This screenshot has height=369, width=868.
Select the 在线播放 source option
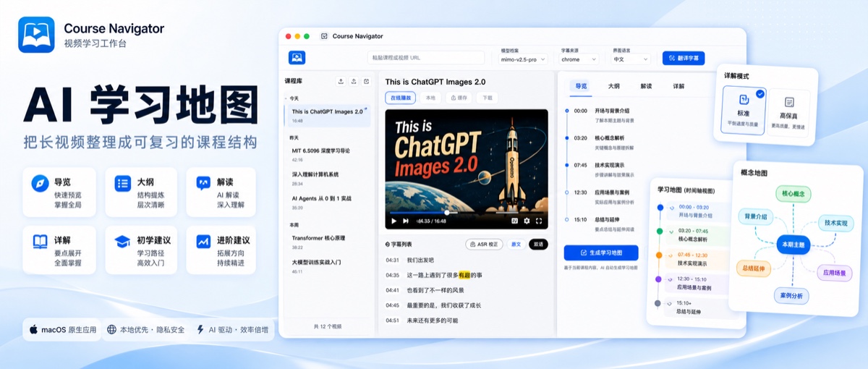pos(400,98)
